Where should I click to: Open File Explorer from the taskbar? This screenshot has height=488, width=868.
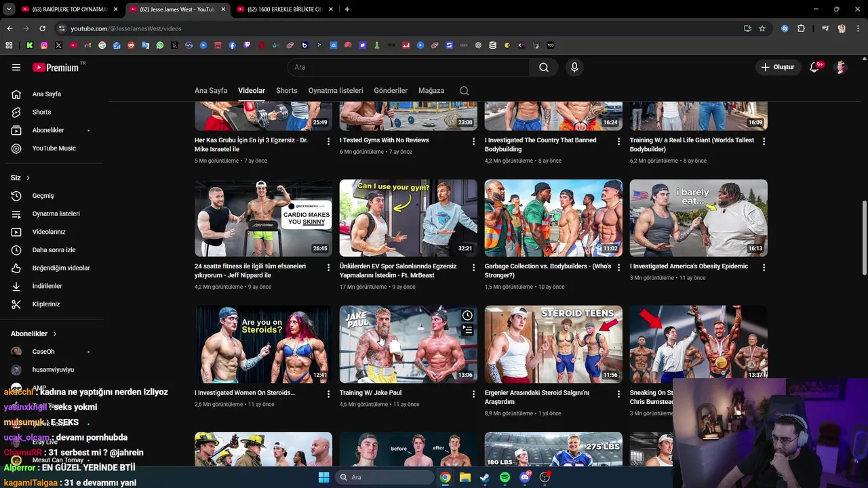(465, 477)
